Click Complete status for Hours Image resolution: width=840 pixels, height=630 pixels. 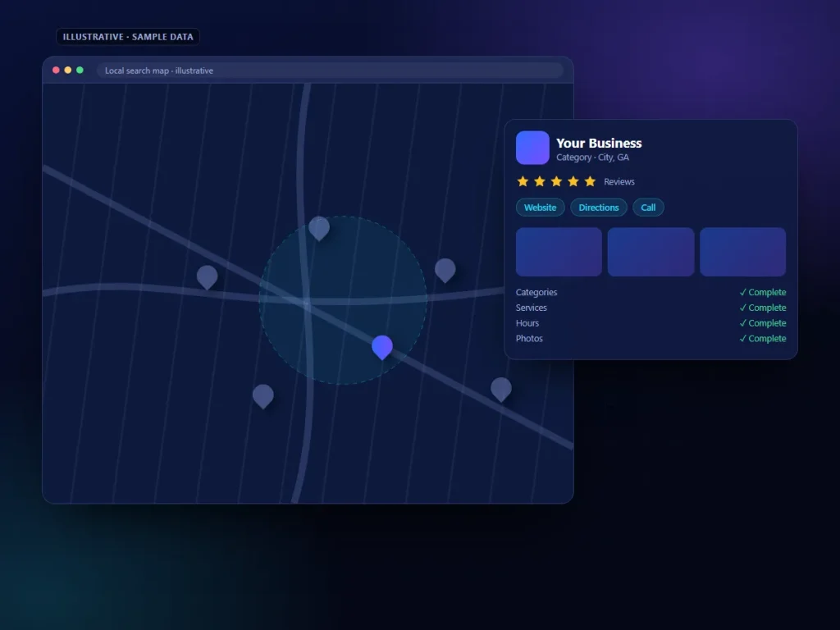point(763,323)
